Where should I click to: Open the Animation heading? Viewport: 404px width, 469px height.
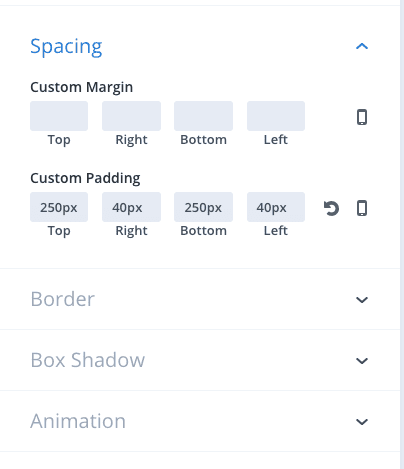tap(78, 421)
